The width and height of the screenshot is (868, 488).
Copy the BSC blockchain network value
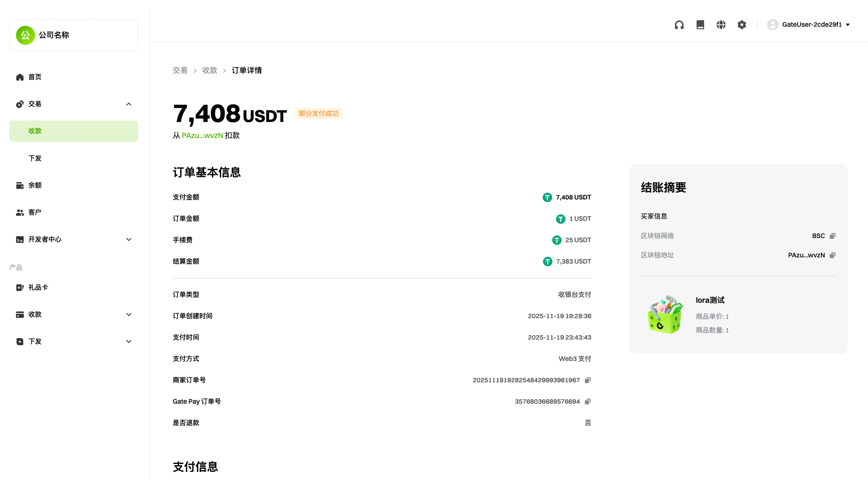coord(833,236)
